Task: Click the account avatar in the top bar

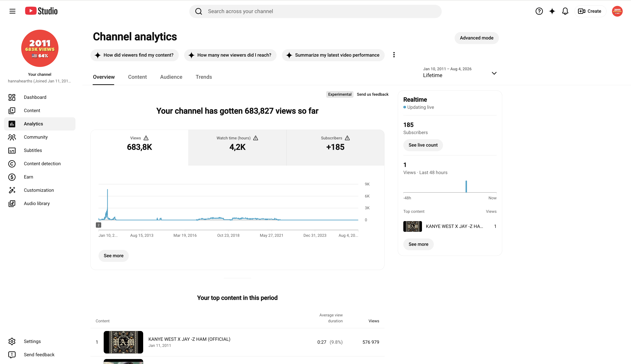Action: [617, 11]
